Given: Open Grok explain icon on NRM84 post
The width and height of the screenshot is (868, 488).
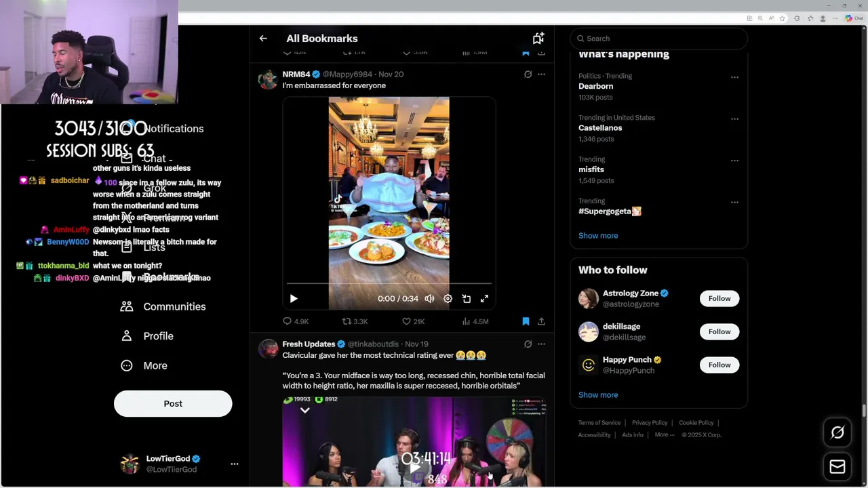Looking at the screenshot, I should (x=528, y=75).
